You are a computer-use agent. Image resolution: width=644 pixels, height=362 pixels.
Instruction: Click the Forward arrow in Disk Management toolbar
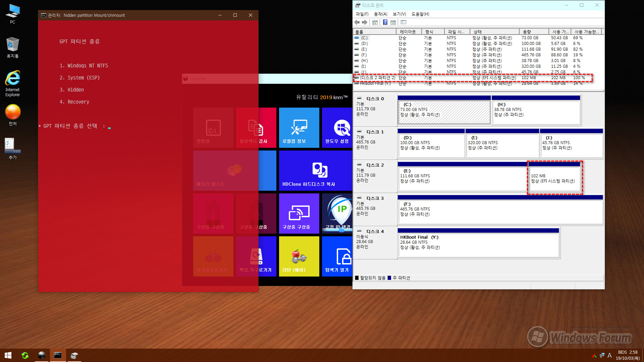[x=365, y=22]
